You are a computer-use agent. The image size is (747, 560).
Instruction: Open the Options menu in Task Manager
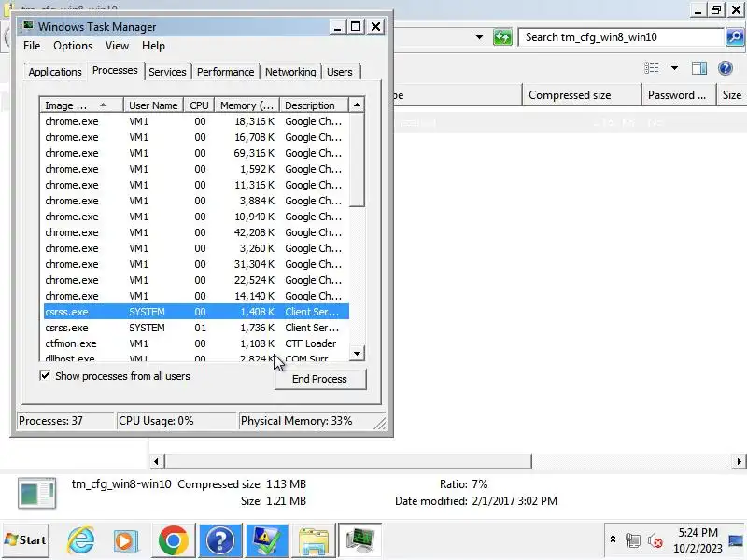pos(73,46)
